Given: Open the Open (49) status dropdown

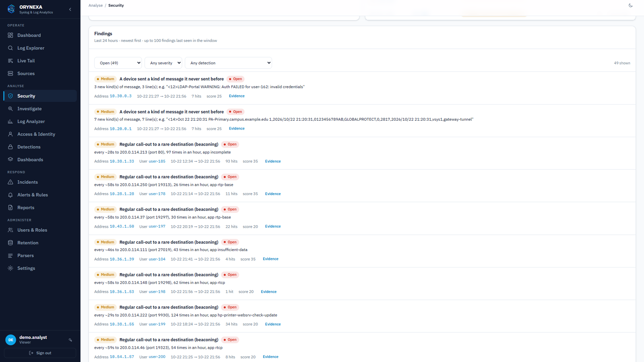Looking at the screenshot, I should (118, 63).
